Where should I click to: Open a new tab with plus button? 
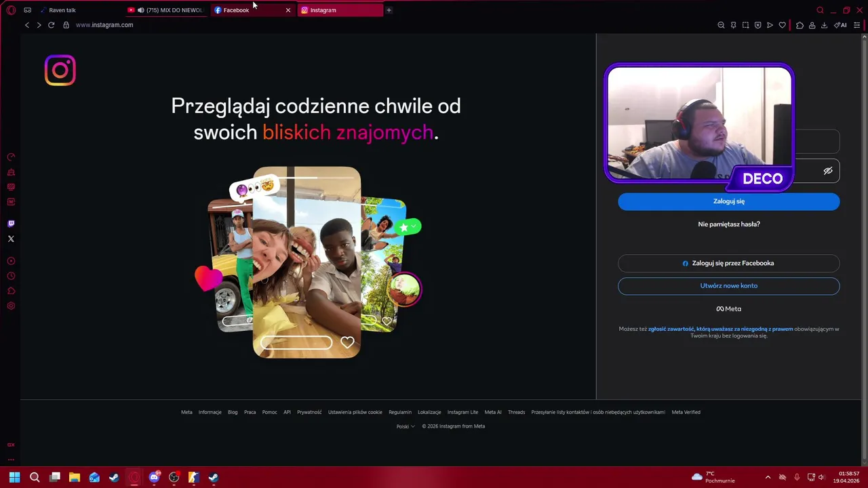pyautogui.click(x=389, y=10)
